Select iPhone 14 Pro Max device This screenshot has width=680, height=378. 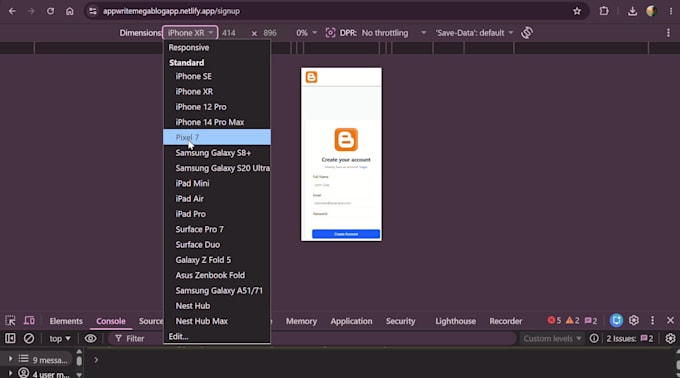217,122
